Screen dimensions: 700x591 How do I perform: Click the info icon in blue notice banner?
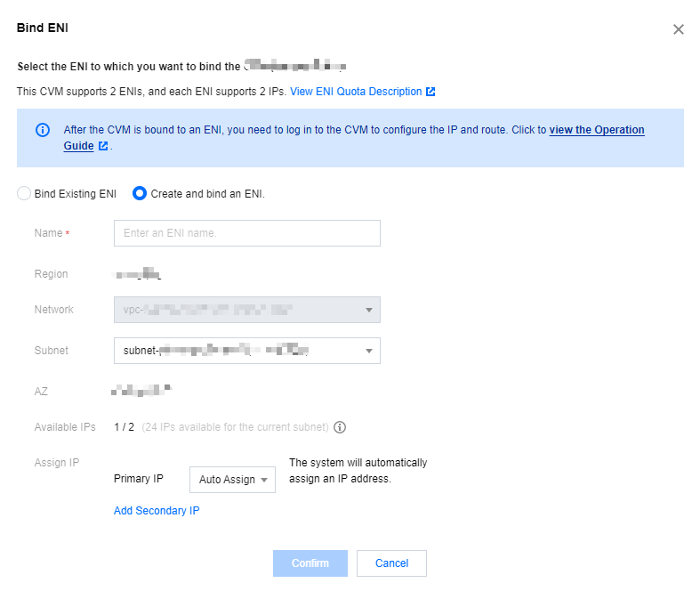(43, 130)
